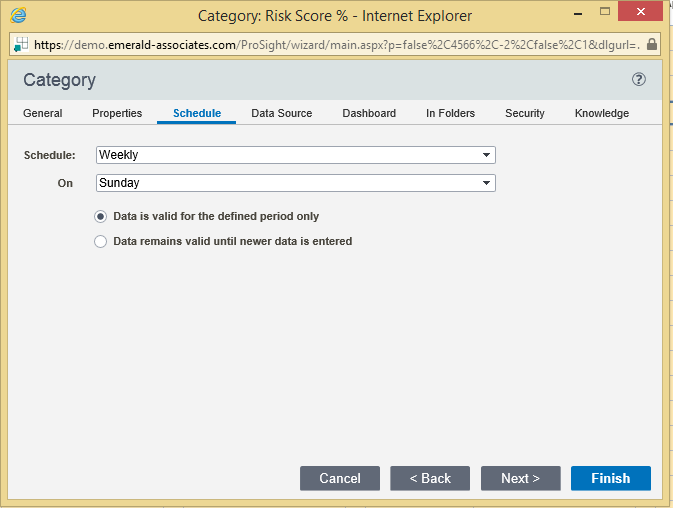This screenshot has width=673, height=508.
Task: Switch to the Security tab
Action: (524, 113)
